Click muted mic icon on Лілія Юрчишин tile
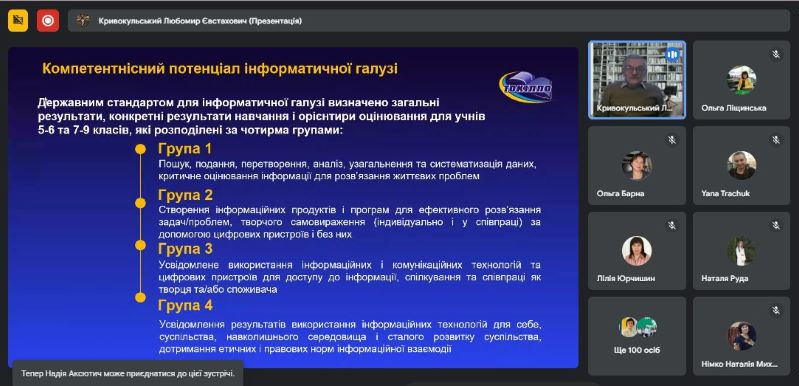Image resolution: width=799 pixels, height=386 pixels. pos(672,225)
